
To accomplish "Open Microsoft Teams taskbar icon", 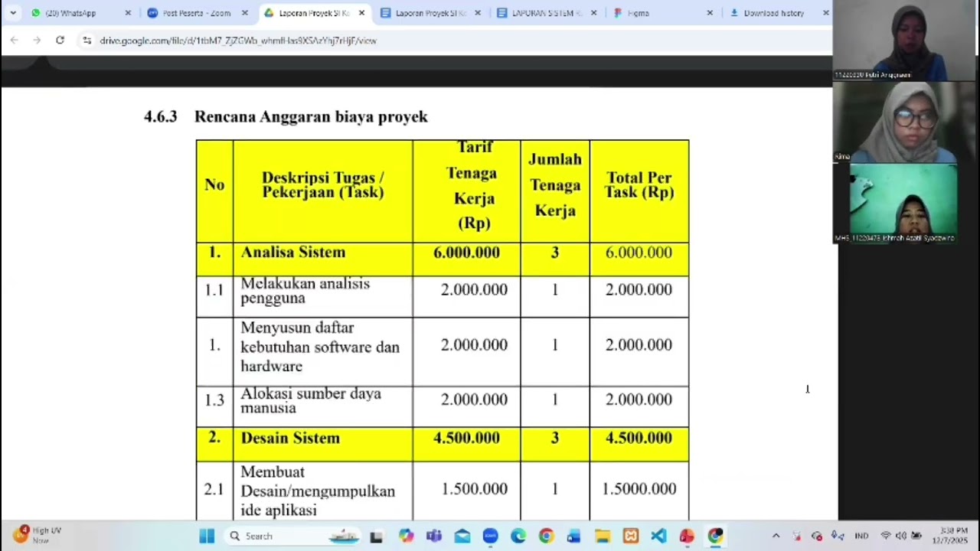I will point(434,536).
